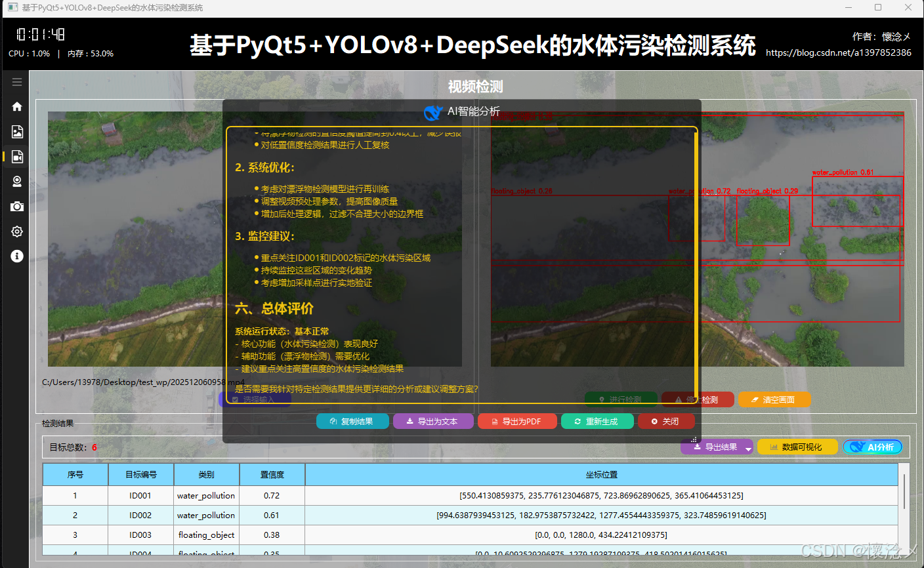
Task: Open the 导出结果 dropdown arrow
Action: pos(748,449)
